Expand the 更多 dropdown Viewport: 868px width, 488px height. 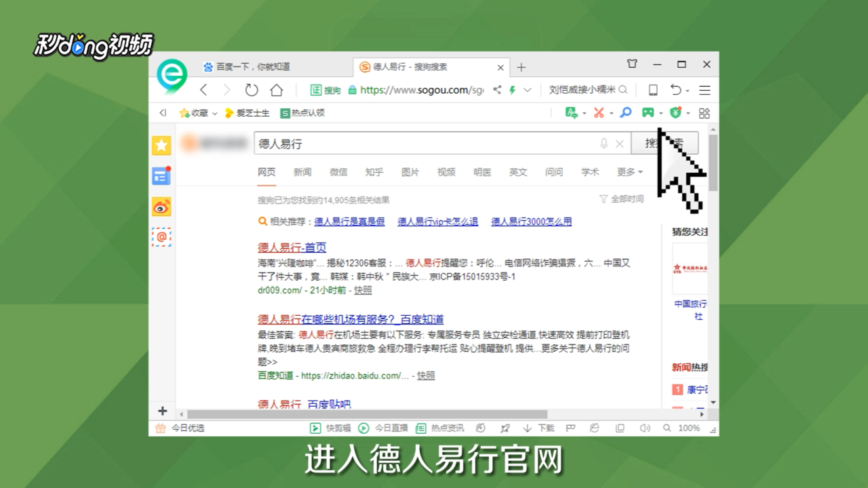pos(630,172)
